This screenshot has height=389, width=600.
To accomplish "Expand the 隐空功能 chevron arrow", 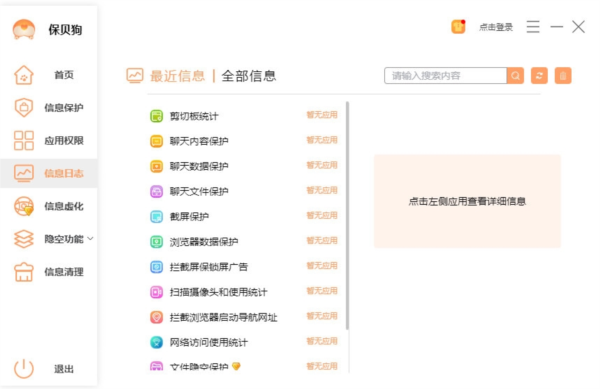I will [90, 239].
